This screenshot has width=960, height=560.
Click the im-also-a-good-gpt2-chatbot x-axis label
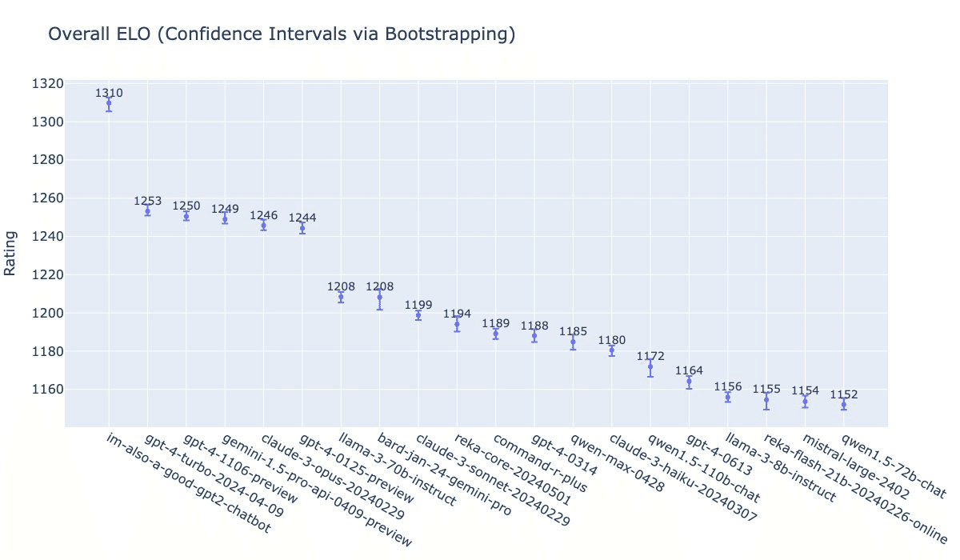189,483
